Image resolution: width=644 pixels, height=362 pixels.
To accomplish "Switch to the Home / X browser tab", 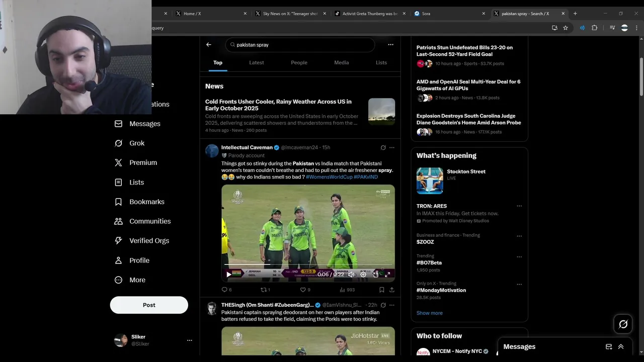I will click(211, 14).
